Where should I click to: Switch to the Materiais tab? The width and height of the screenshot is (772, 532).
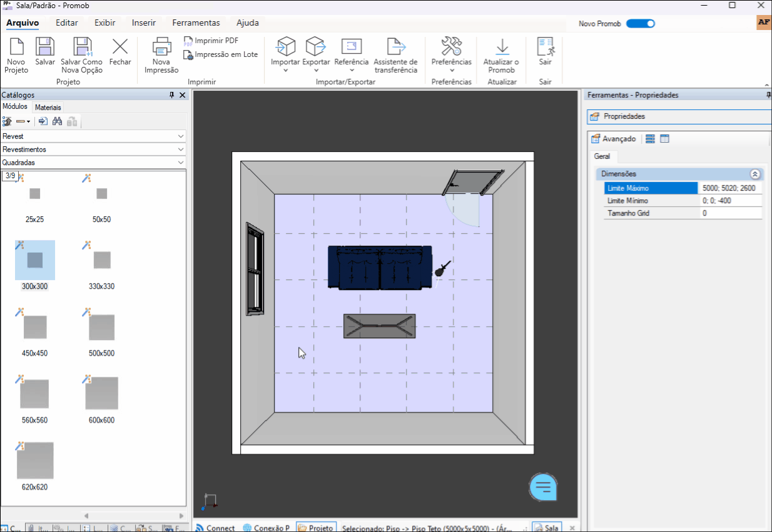tap(48, 108)
